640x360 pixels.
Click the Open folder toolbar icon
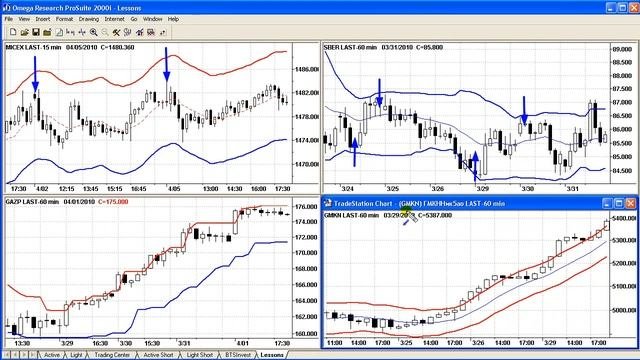[24, 32]
